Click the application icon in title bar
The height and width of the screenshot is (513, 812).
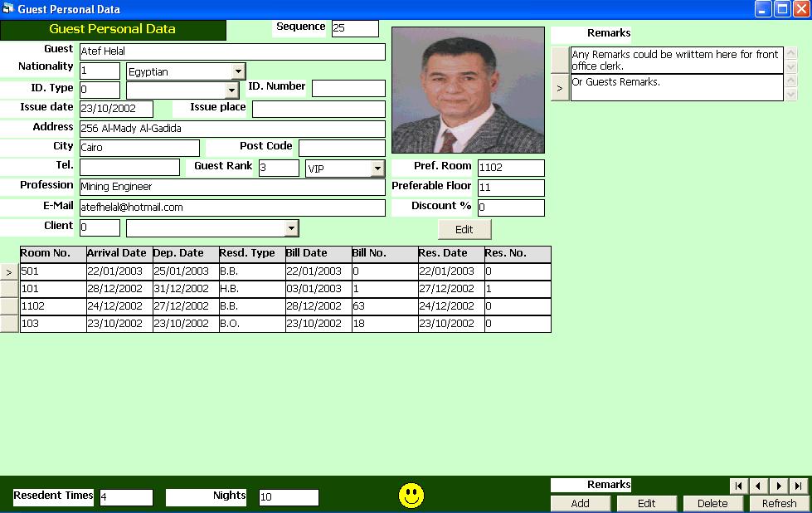pos(8,9)
